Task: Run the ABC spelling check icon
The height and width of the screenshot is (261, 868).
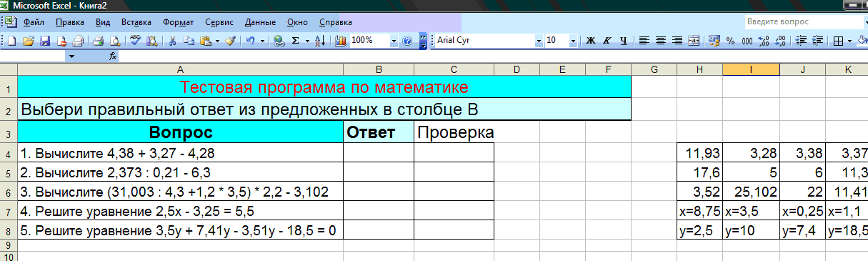Action: tap(136, 41)
